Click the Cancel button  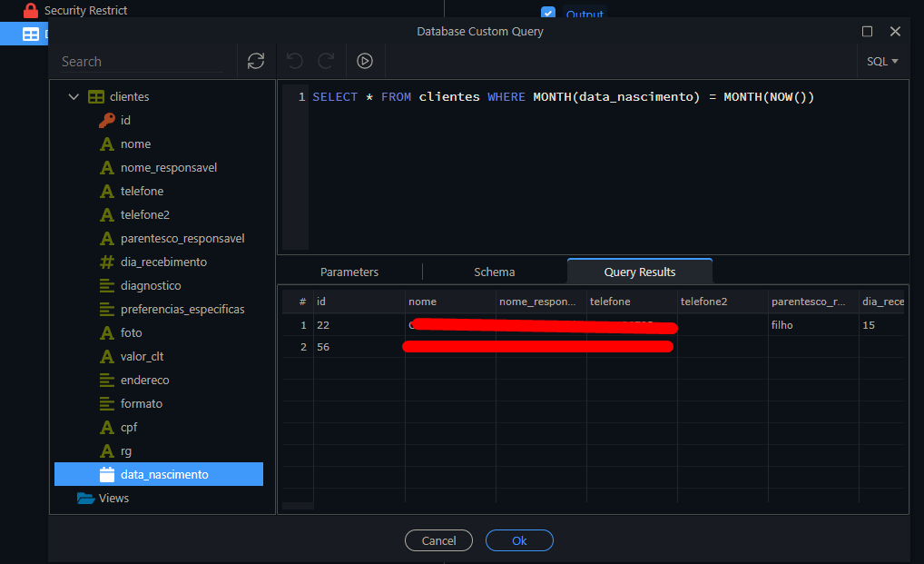click(438, 540)
